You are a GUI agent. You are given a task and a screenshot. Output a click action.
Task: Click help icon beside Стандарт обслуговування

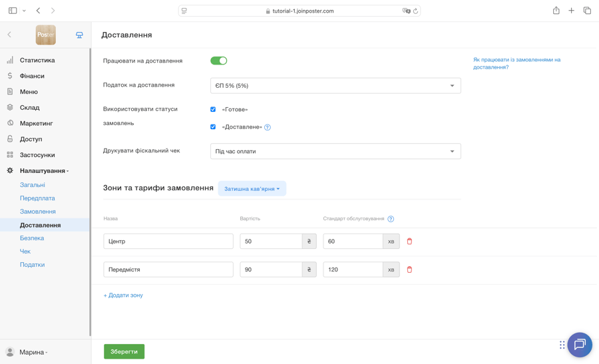click(x=391, y=219)
